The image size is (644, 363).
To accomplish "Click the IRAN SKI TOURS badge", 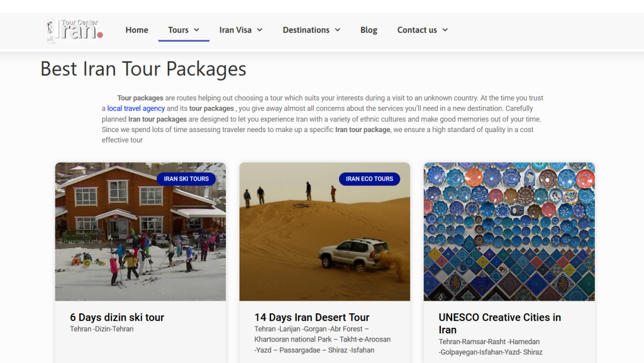I will (x=186, y=179).
